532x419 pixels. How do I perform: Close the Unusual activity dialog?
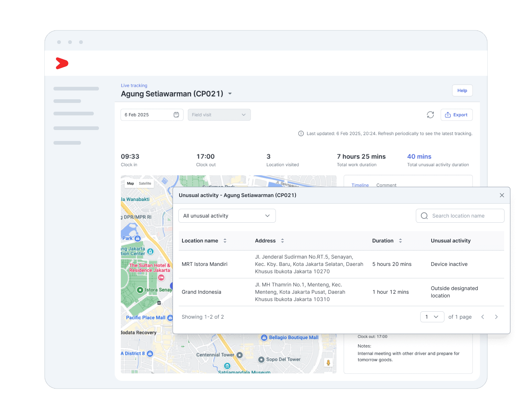tap(502, 195)
